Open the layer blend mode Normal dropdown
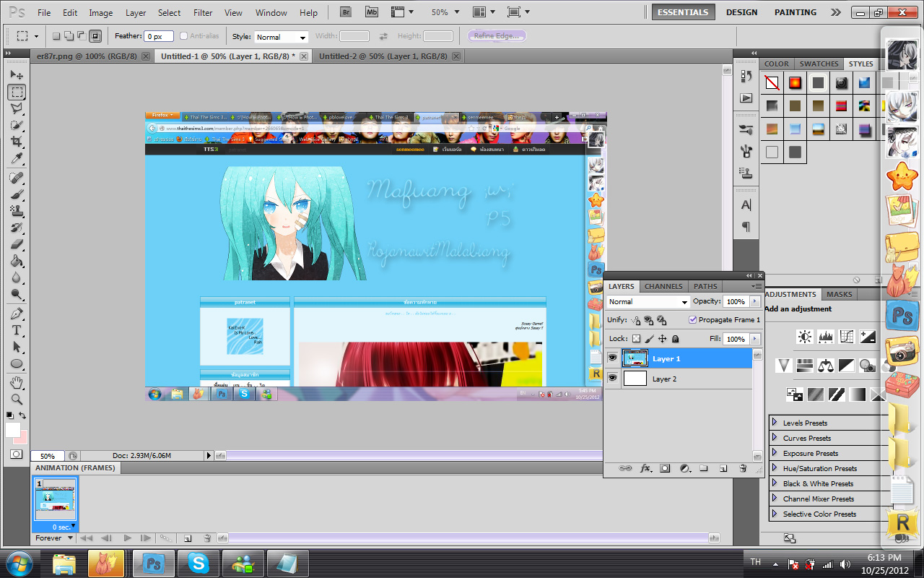Screen dimensions: 924x578 coord(648,301)
